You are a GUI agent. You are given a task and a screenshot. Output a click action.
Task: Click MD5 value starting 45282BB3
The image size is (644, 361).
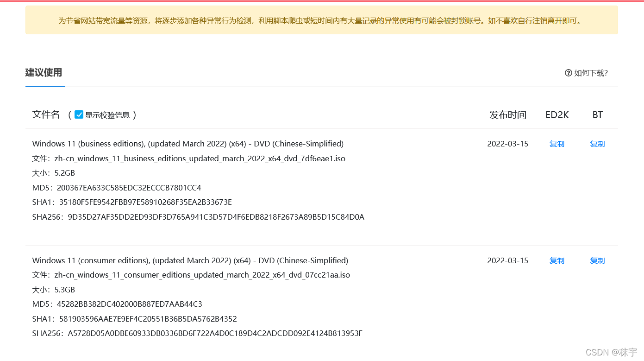point(130,304)
